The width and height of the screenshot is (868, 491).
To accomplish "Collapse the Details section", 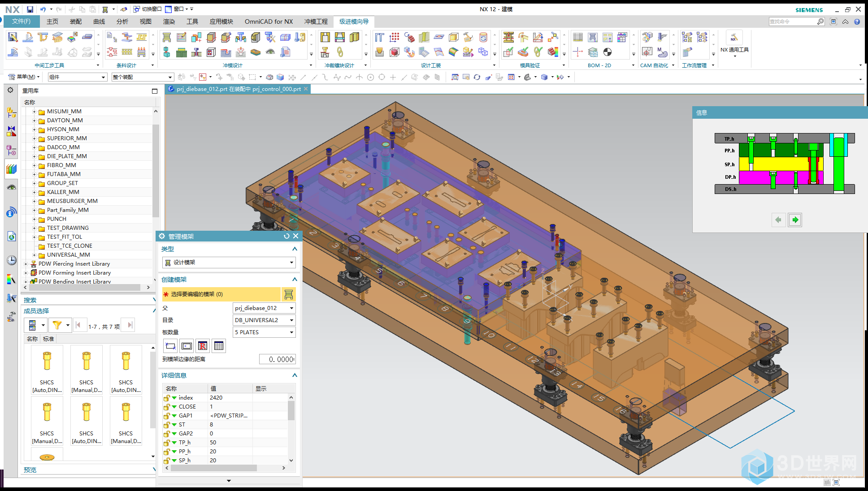I will click(295, 375).
